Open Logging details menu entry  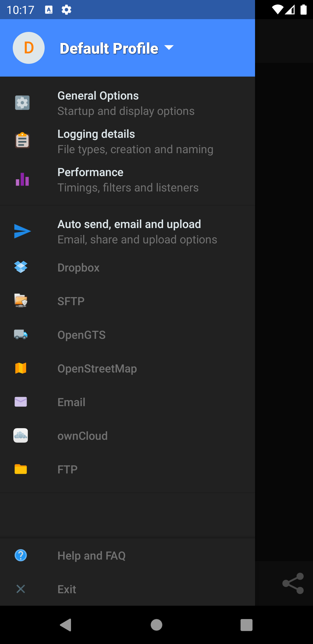(135, 142)
